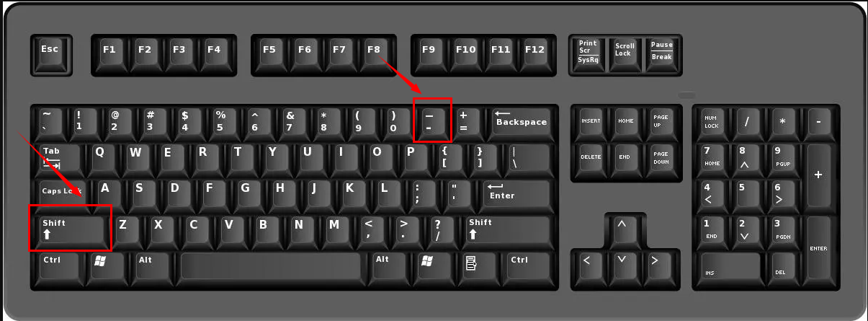Image resolution: width=868 pixels, height=321 pixels.
Task: Toggle the Scroll Lock key
Action: pyautogui.click(x=624, y=54)
